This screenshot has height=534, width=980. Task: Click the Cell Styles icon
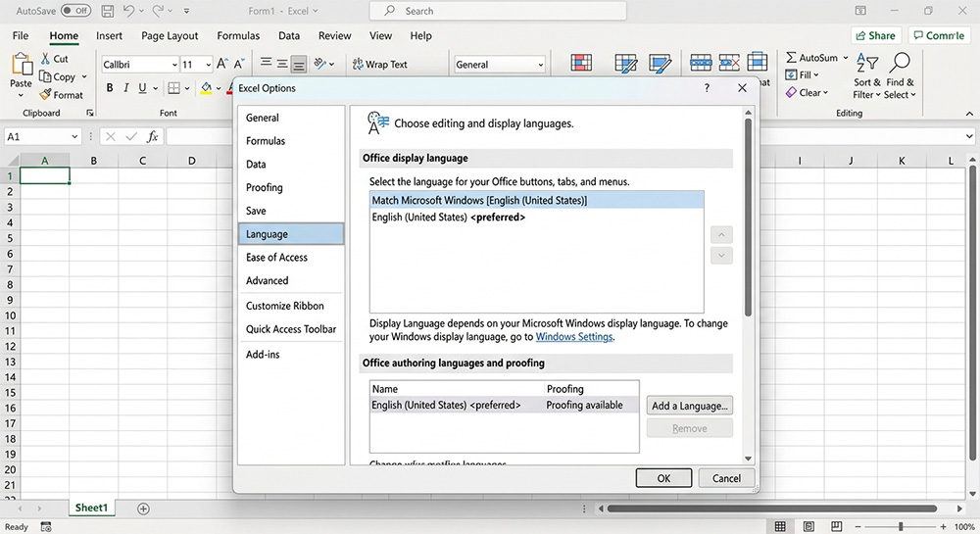coord(660,63)
